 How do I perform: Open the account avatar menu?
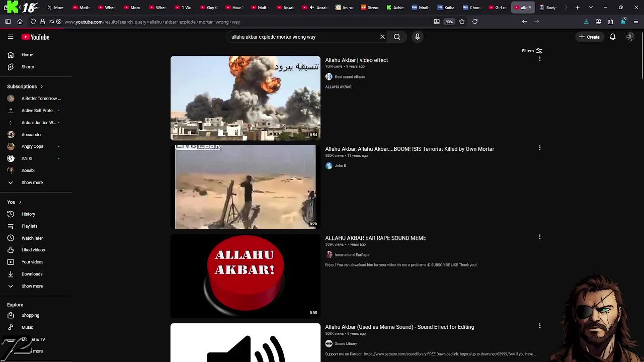(629, 37)
